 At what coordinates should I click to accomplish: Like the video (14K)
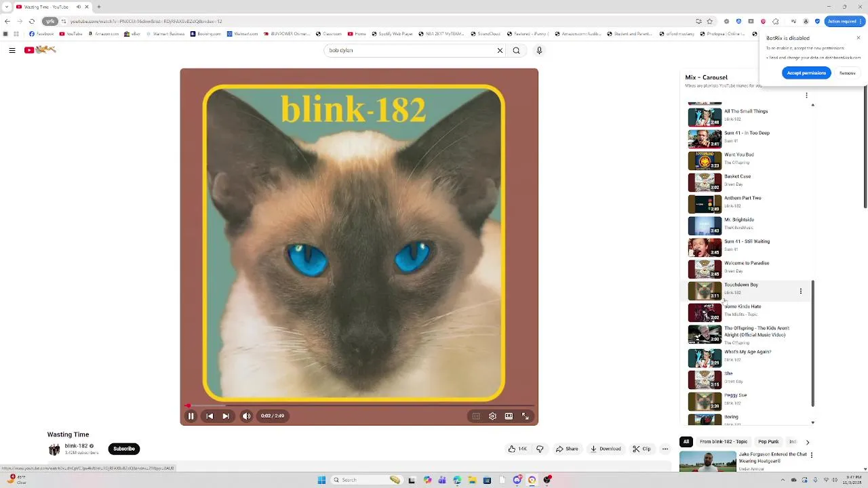click(517, 449)
